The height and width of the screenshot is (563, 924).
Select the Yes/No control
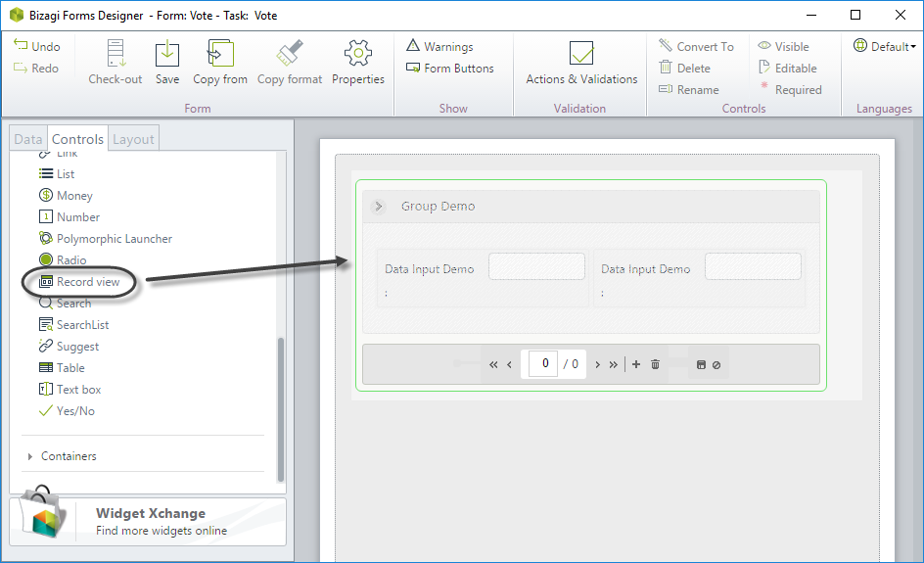point(67,411)
